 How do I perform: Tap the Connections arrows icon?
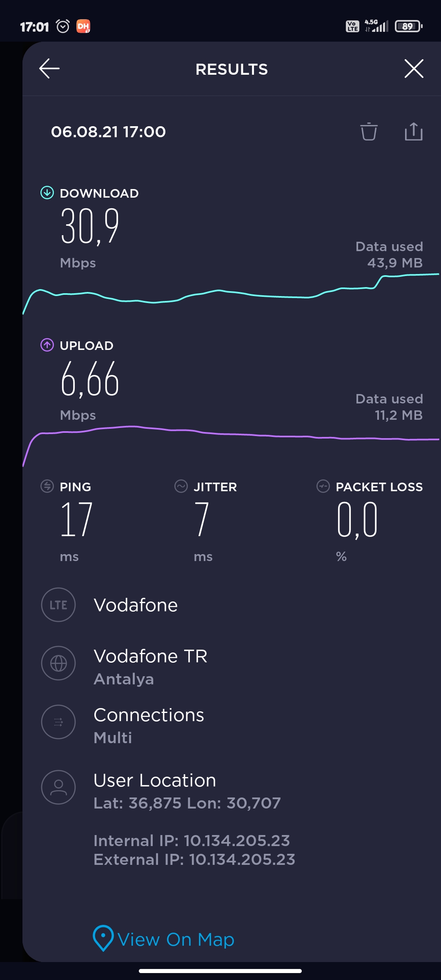tap(58, 722)
